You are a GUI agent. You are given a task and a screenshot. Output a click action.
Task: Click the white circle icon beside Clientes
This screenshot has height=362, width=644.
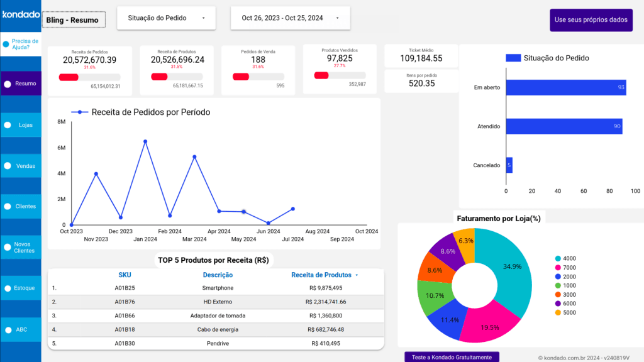coord(8,206)
